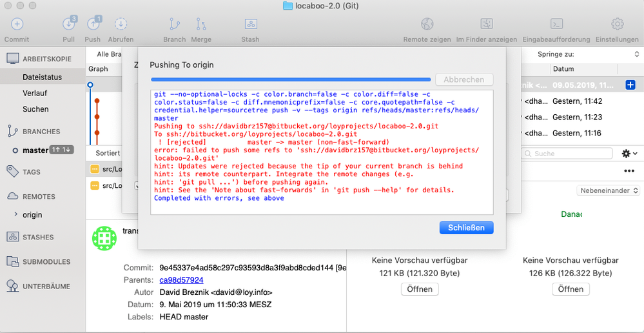Open the Nebeneinander view dropdown
Image resolution: width=644 pixels, height=333 pixels.
[x=609, y=191]
